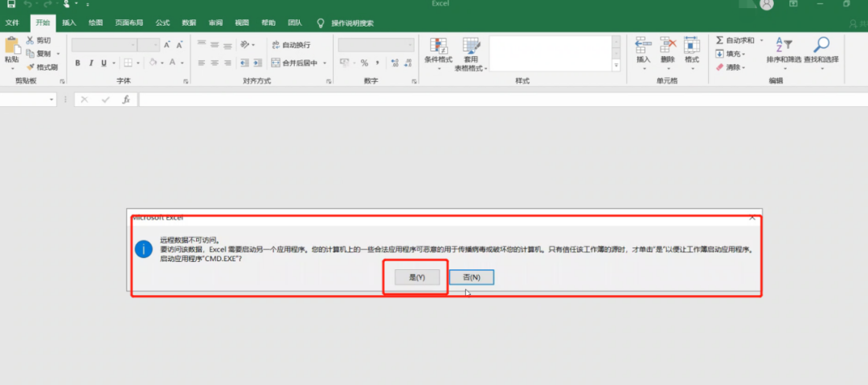
Task: Click the Decrease Decimal icon
Action: point(408,63)
